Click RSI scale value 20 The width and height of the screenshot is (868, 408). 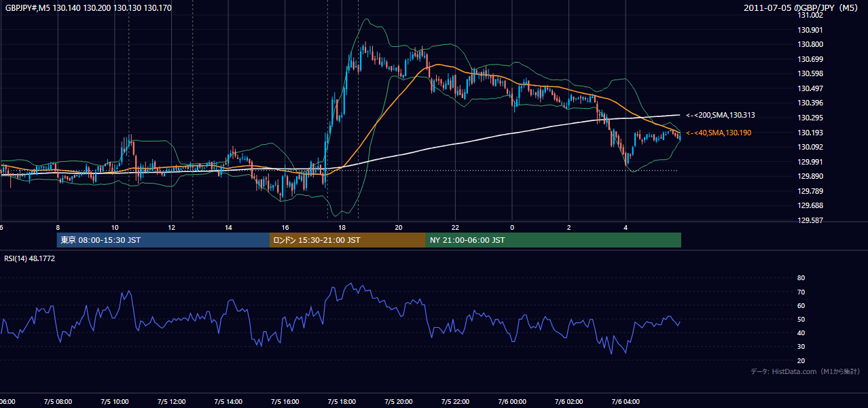tap(801, 360)
